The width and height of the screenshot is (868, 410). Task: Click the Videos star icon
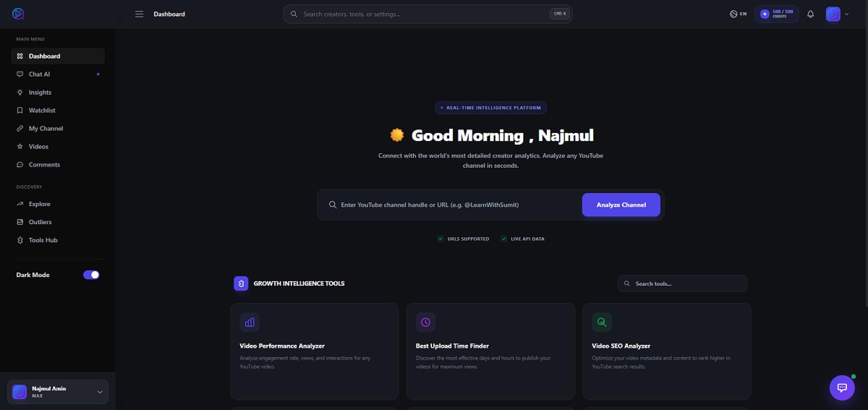(x=20, y=147)
